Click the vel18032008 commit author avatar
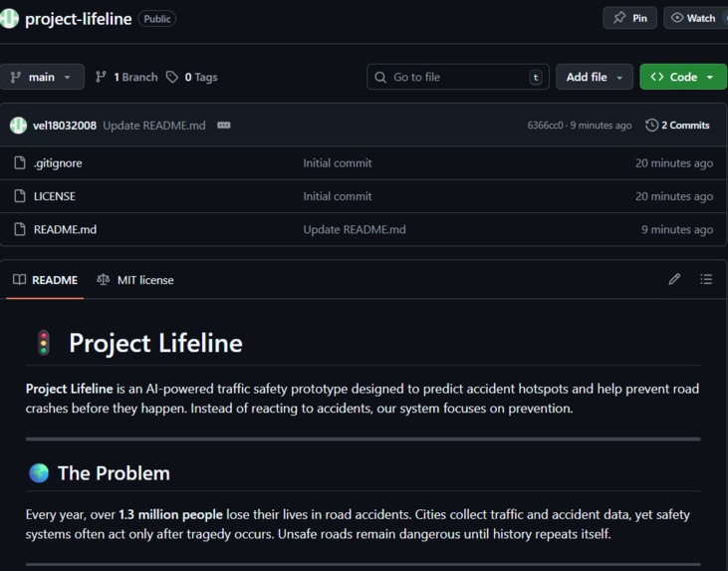Image resolution: width=728 pixels, height=571 pixels. pos(18,126)
